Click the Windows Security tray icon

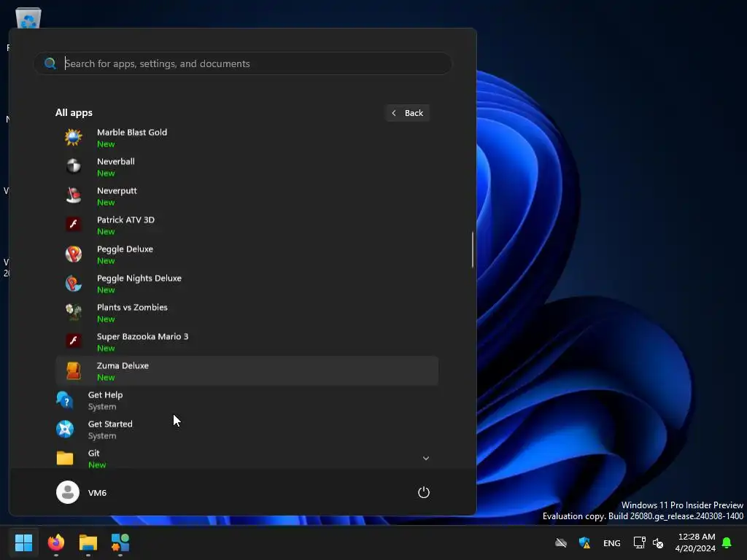(x=584, y=542)
